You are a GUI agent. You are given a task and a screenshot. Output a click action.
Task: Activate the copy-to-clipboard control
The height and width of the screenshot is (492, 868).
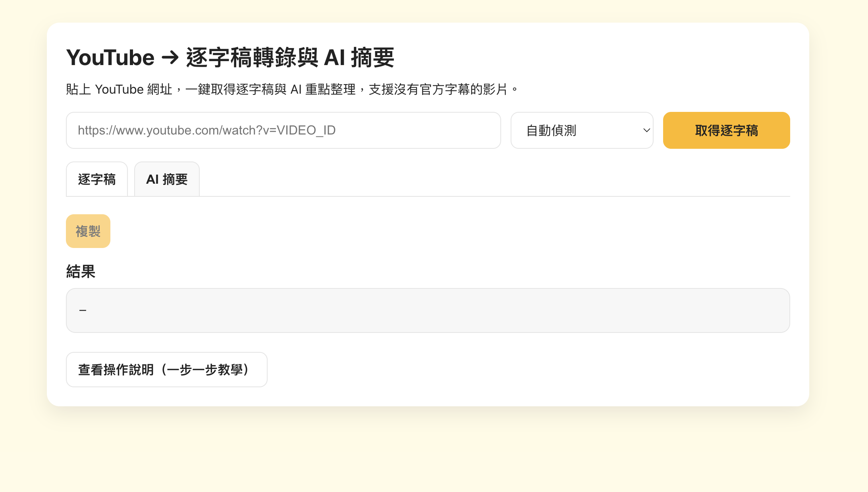point(88,231)
